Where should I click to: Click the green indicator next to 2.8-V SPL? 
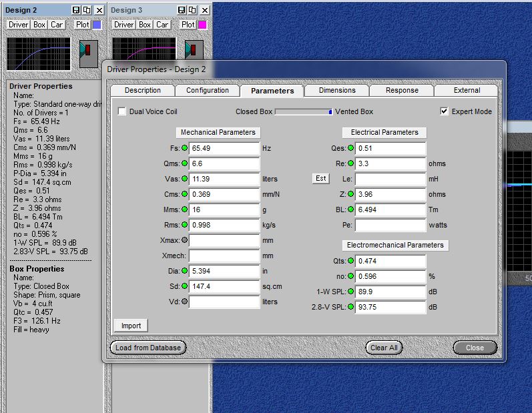coord(351,306)
